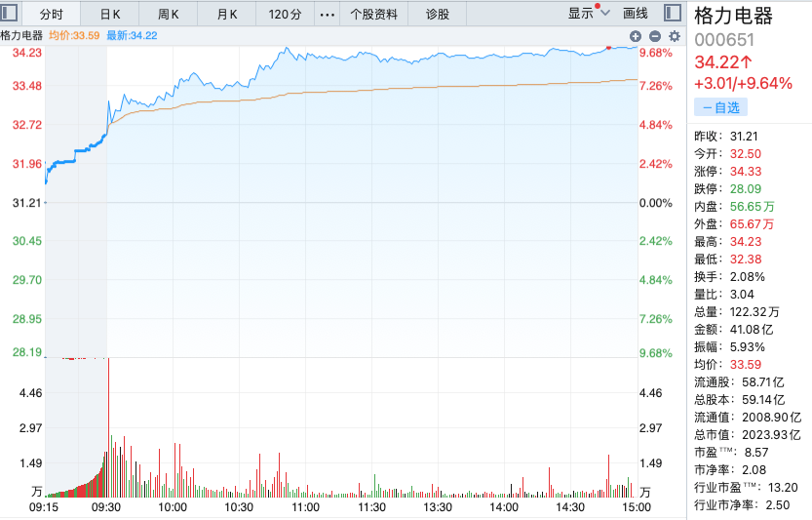Open the 诊股 tab
Screen dimensions: 812x520
438,15
